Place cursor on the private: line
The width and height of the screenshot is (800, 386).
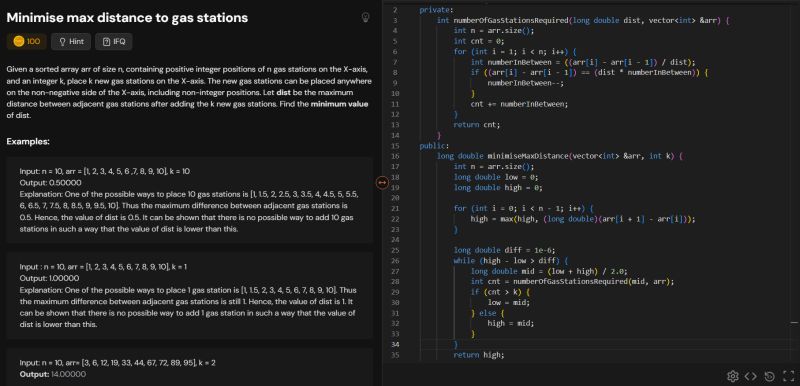click(436, 10)
